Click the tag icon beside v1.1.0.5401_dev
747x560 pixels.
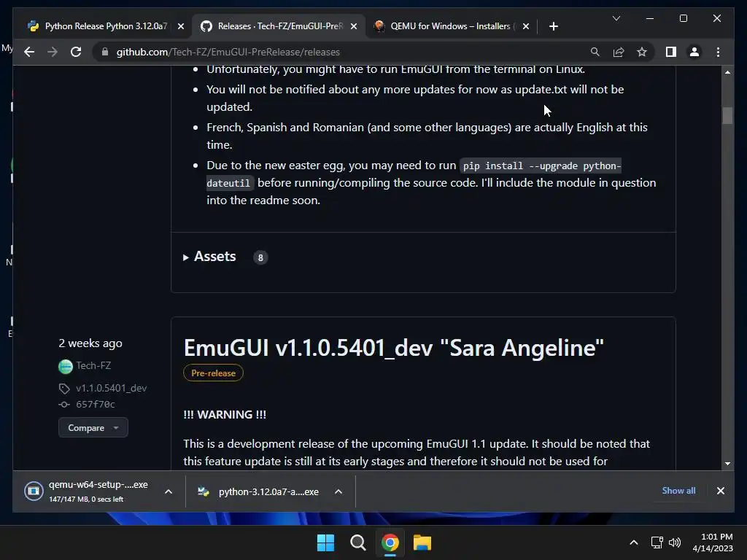pos(64,389)
